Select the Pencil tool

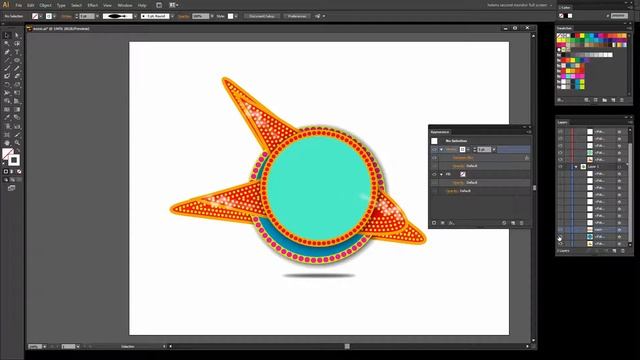pos(17,68)
